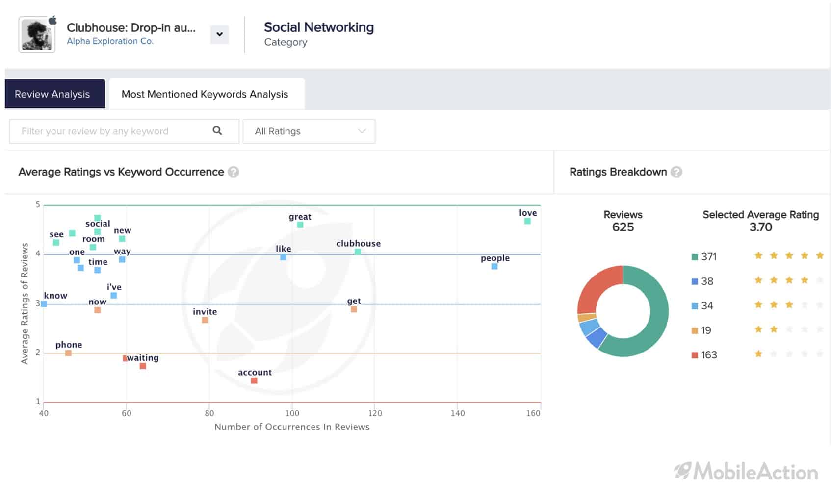831x504 pixels.
Task: Toggle orange 19 two-star legend swatch
Action: pyautogui.click(x=695, y=330)
